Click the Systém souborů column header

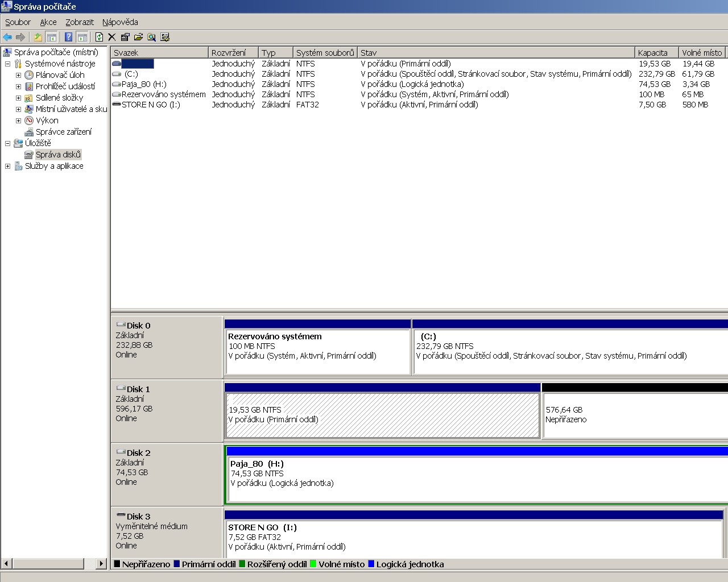coord(325,53)
